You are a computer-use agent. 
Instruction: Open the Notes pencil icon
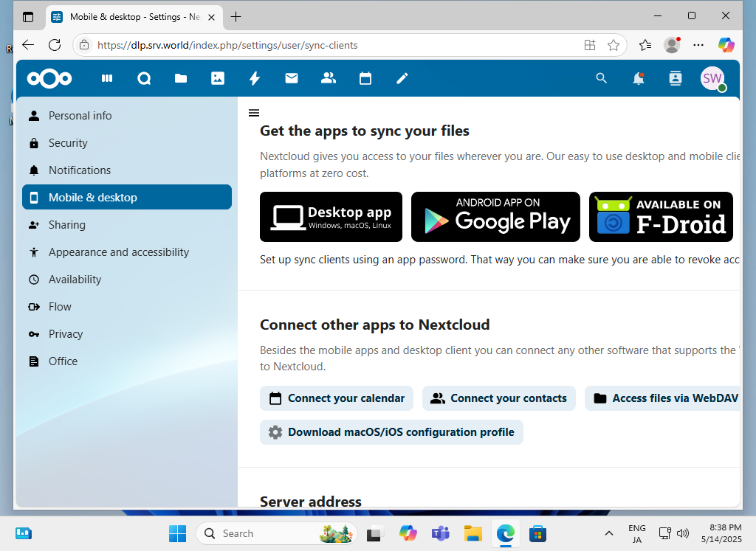point(402,78)
